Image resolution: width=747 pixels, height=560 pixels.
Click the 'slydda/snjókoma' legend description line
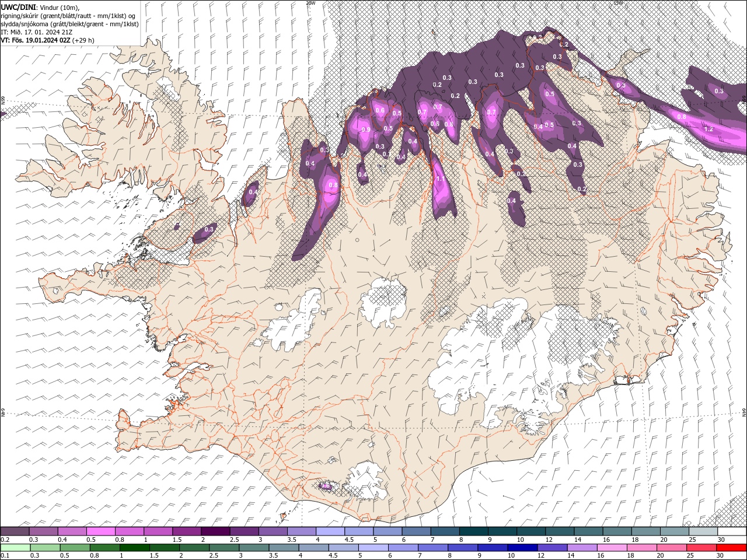69,24
